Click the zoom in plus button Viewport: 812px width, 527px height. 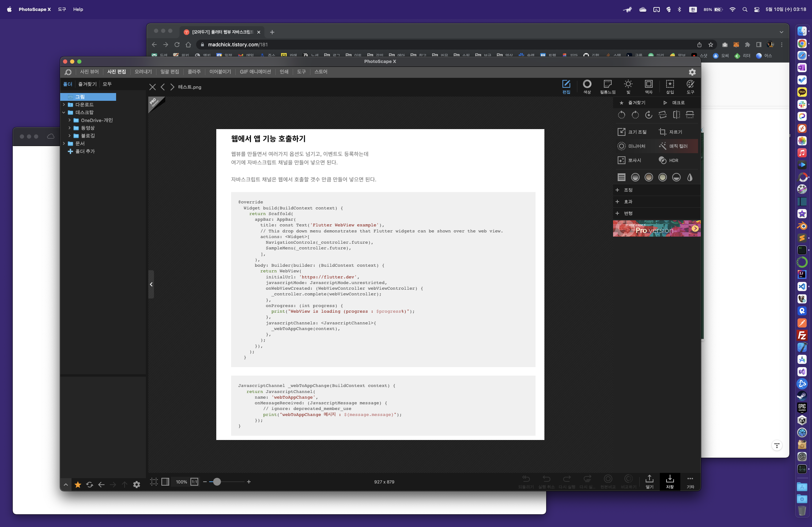[x=249, y=482]
